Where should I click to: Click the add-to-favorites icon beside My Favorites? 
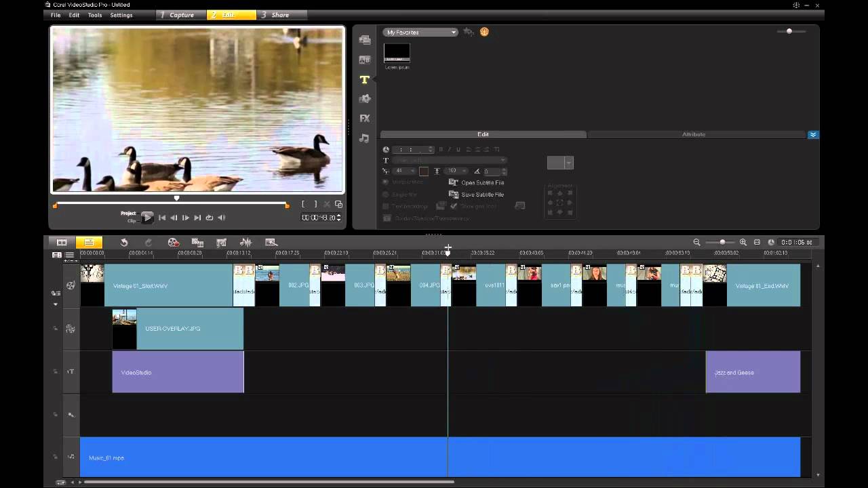coord(469,32)
